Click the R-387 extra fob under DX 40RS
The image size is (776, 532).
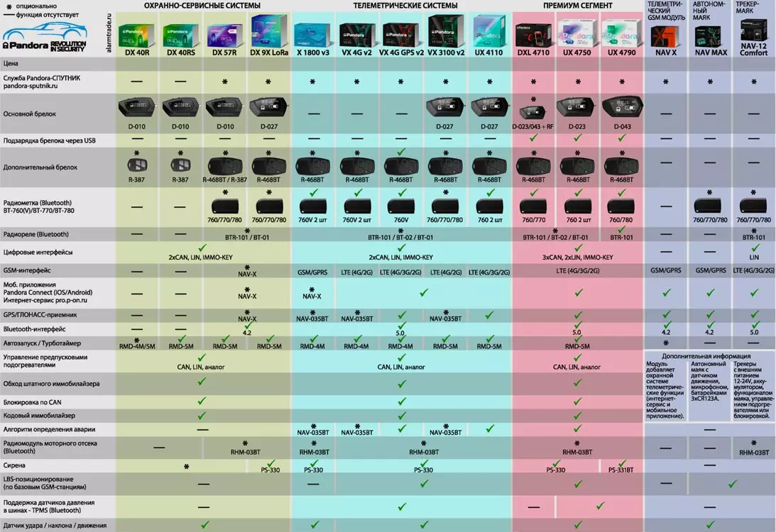(180, 165)
